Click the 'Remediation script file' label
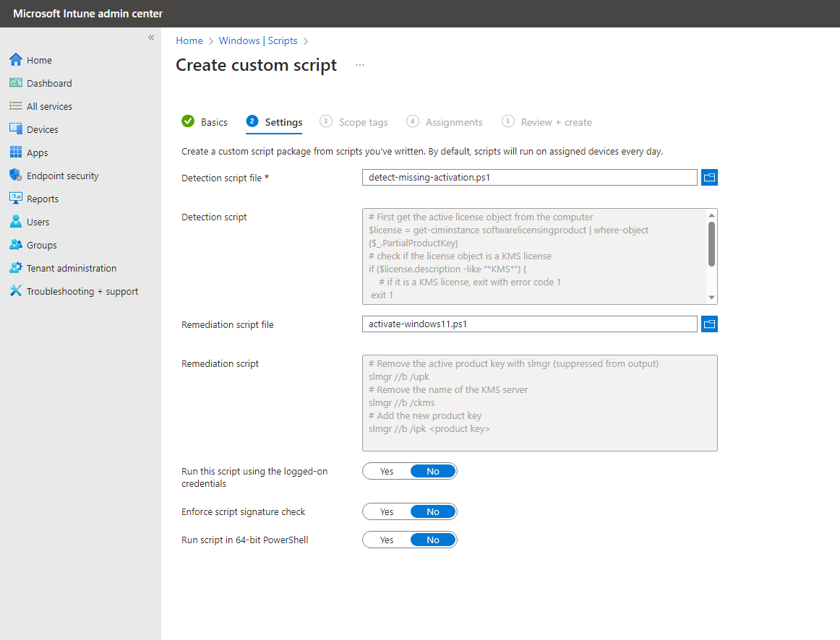This screenshot has height=640, width=840. 227,324
